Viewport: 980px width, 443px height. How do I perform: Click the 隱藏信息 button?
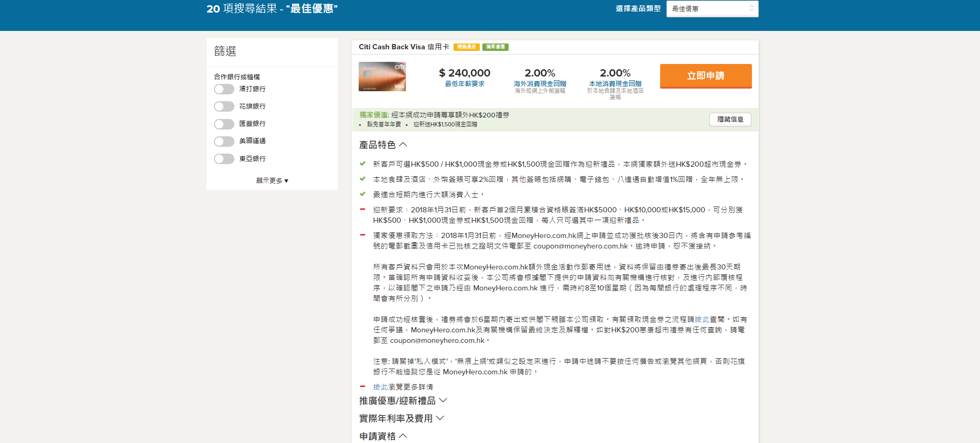coord(730,120)
